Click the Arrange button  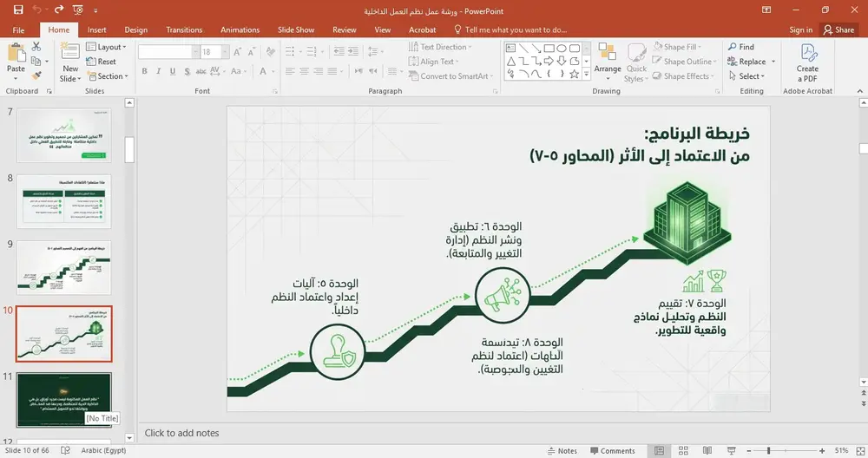click(x=608, y=61)
